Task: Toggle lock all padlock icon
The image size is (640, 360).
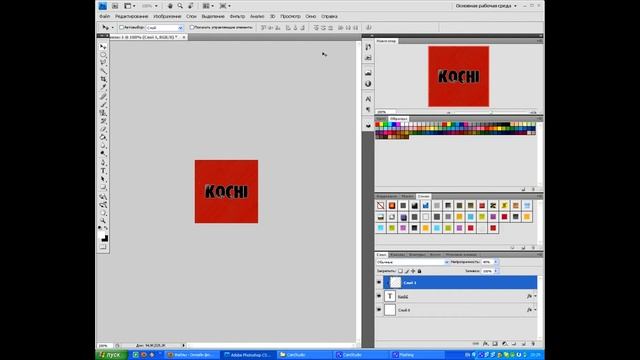Action: click(419, 271)
